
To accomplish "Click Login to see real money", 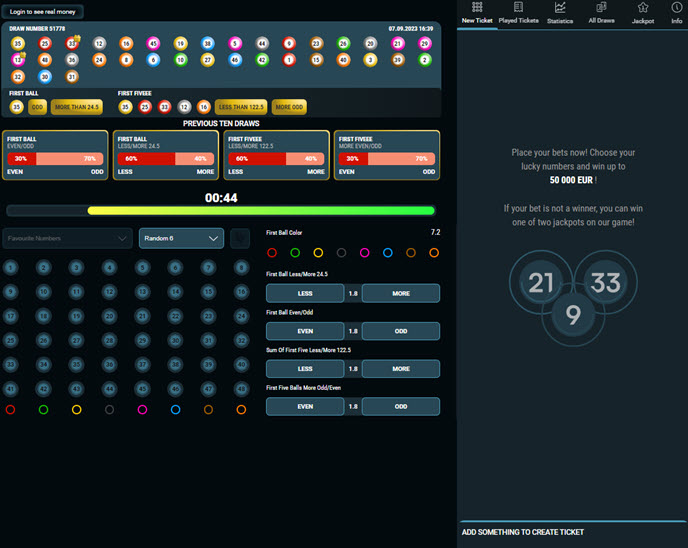I will (44, 11).
